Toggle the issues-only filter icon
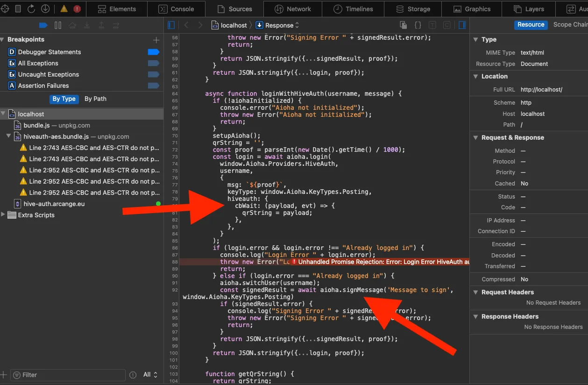 pos(133,375)
